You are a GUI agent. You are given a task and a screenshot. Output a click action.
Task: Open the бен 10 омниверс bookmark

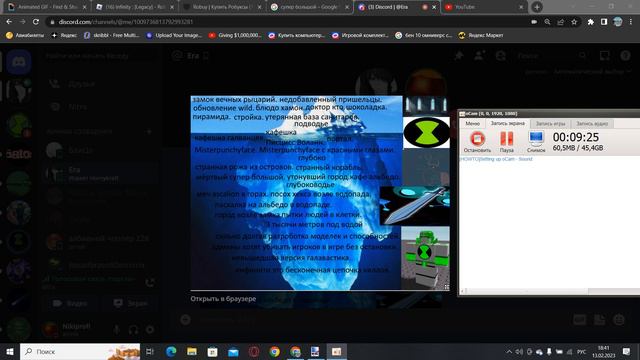click(424, 36)
